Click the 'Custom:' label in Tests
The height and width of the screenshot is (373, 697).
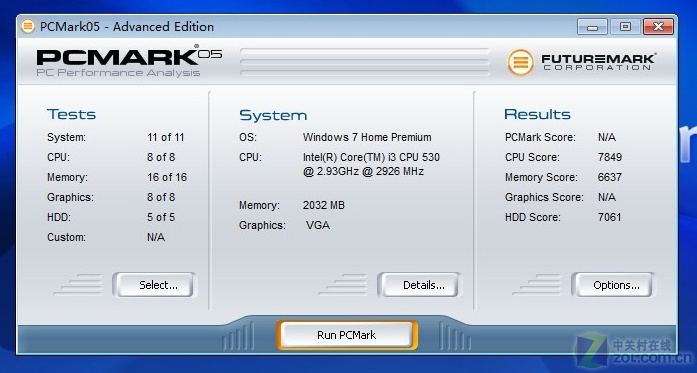pos(66,237)
